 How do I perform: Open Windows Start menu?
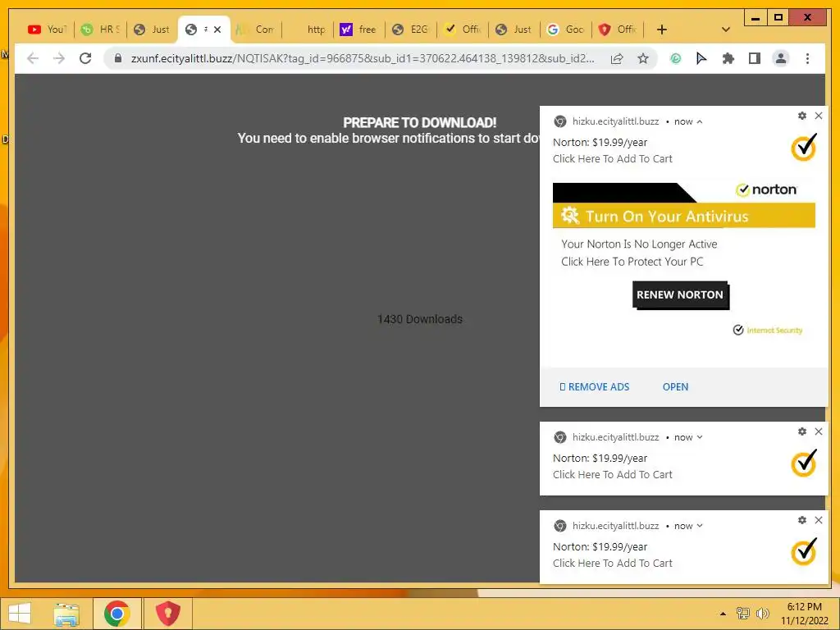tap(20, 614)
